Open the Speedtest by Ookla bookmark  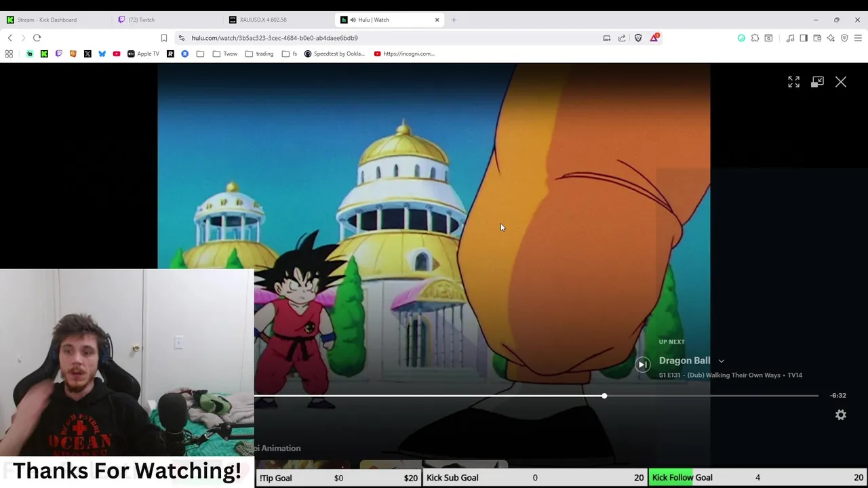[334, 54]
